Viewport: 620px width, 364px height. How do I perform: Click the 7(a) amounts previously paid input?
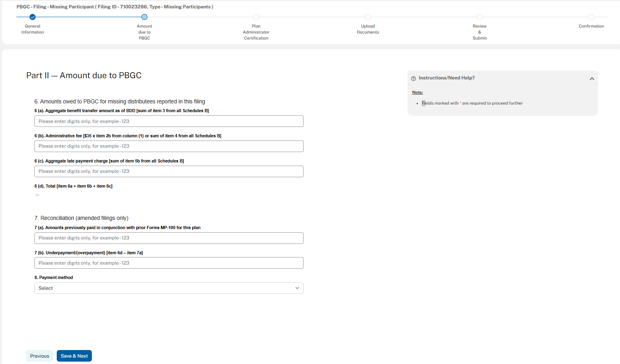pos(169,238)
